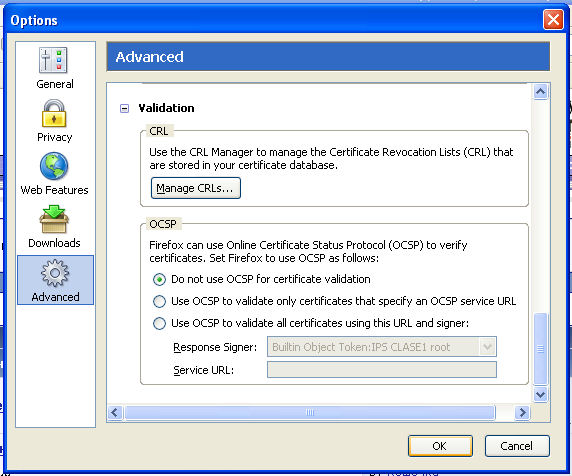The height and width of the screenshot is (476, 572).
Task: Select the Web Features globe icon
Action: pyautogui.click(x=54, y=166)
